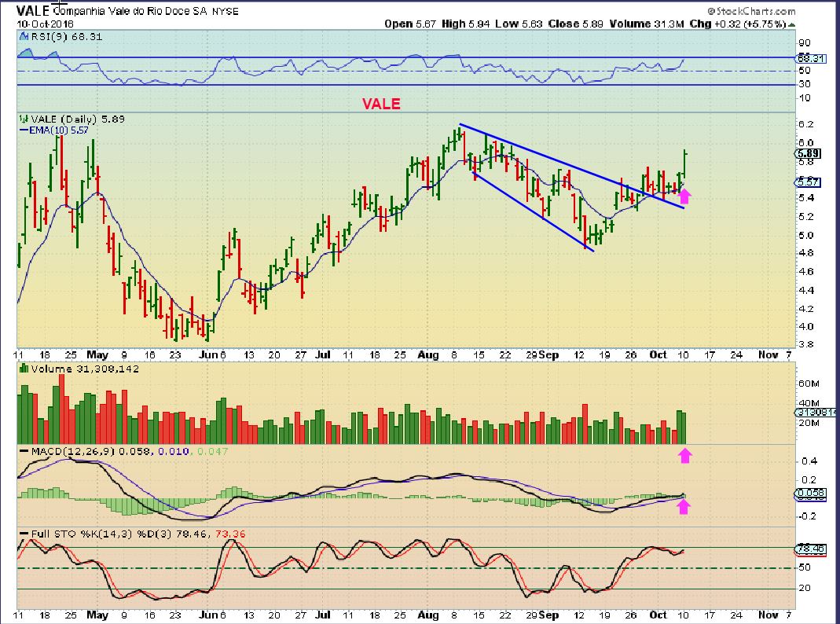Click the 0.010 signal value in MACD legend
Screen dimensions: 840x624
173,452
